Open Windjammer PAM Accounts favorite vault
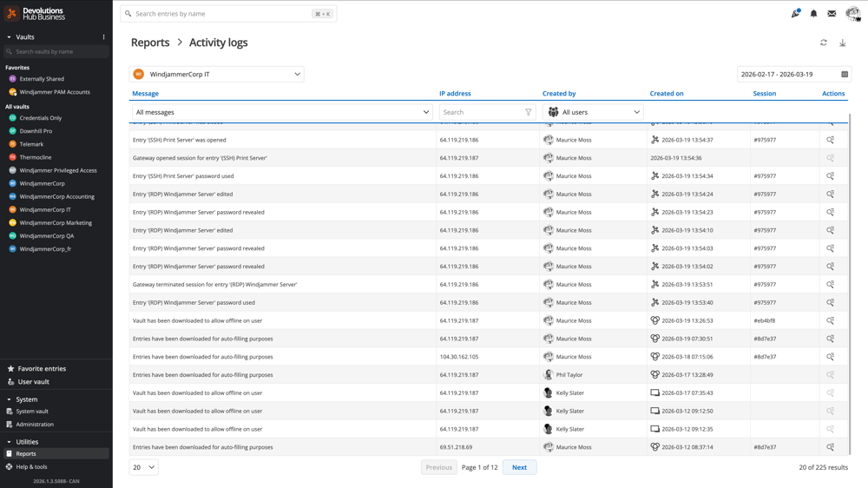The width and height of the screenshot is (868, 488). [56, 92]
